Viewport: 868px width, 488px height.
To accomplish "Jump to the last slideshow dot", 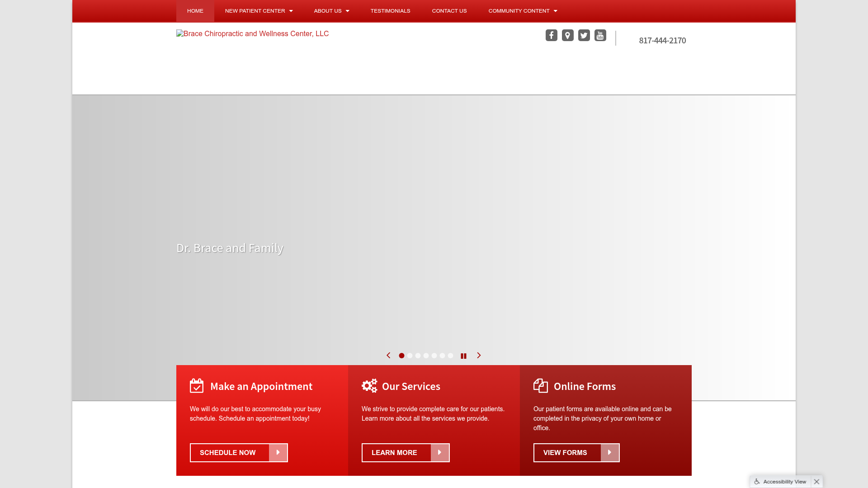I will pos(450,356).
